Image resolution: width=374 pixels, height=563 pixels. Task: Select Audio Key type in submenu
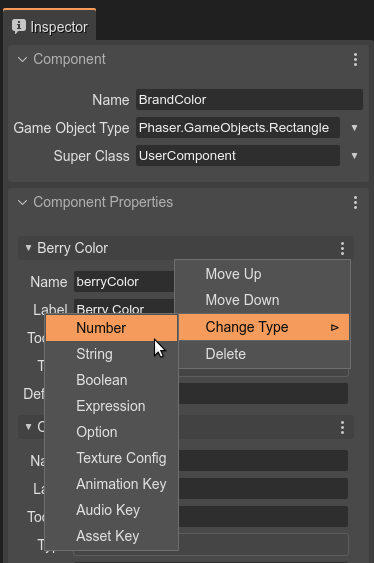point(112,510)
